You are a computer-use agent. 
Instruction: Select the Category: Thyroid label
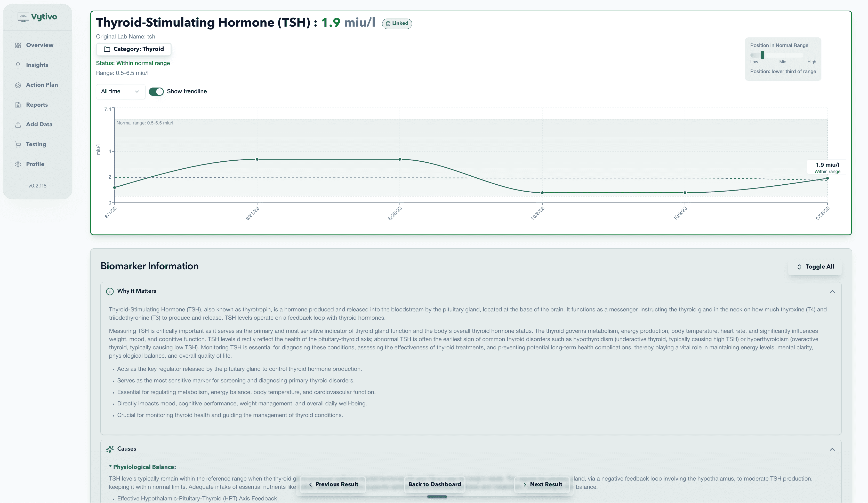click(134, 49)
